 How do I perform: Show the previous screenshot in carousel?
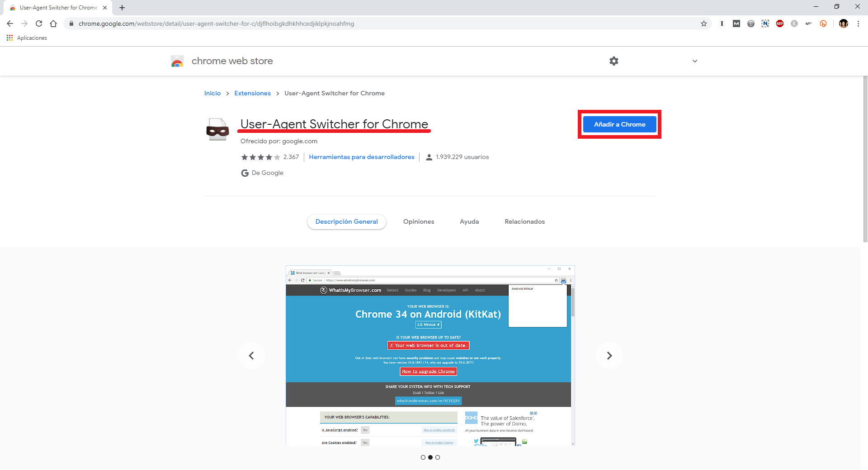click(x=251, y=356)
